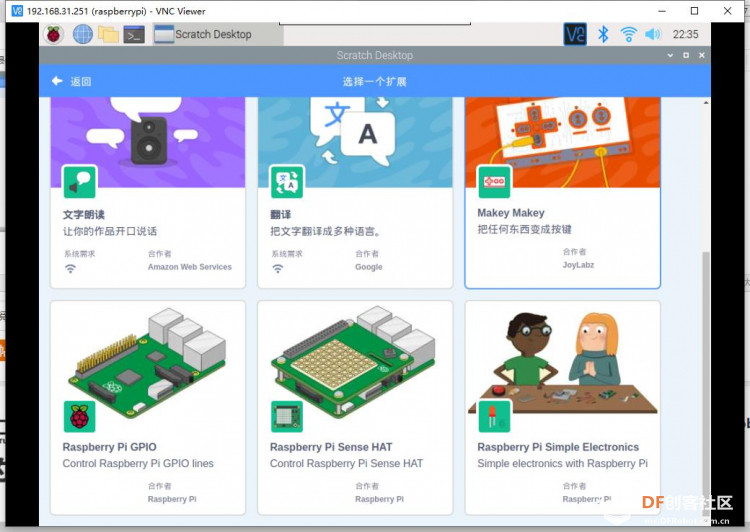
Task: Open the speaker volume tray icon
Action: click(653, 34)
